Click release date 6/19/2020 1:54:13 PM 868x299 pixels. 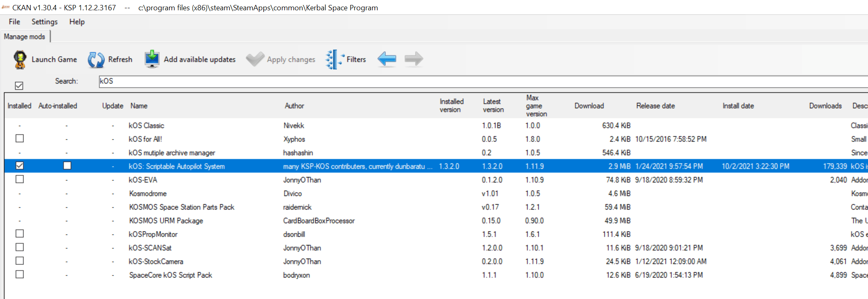click(669, 275)
